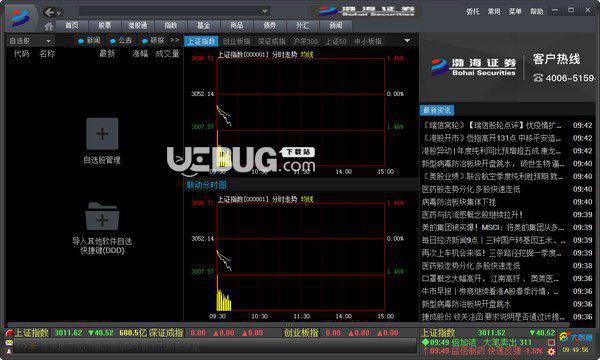Click the 公告 bubble link
This screenshot has width=600, height=360.
[121, 41]
